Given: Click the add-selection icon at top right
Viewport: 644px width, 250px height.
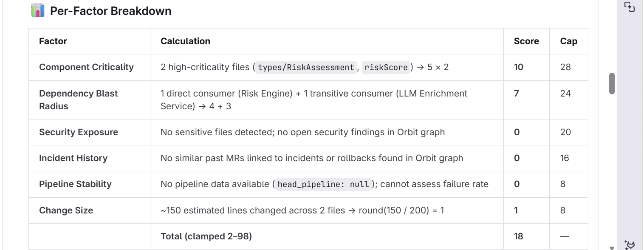Looking at the screenshot, I should tap(629, 7).
